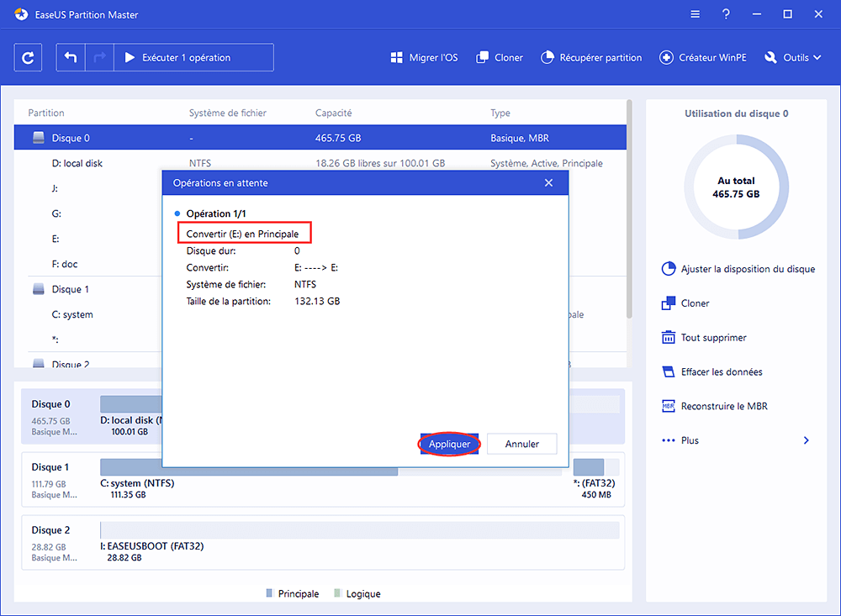This screenshot has width=841, height=616.
Task: Click the Appliquer button
Action: pos(449,444)
